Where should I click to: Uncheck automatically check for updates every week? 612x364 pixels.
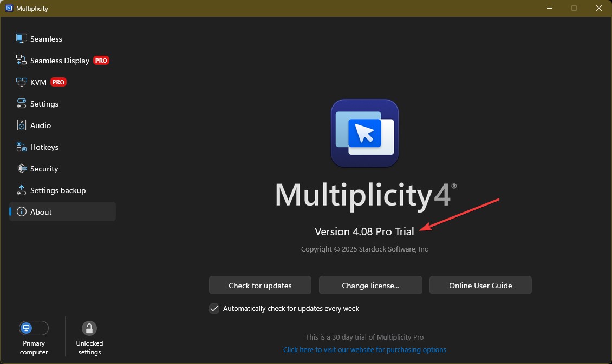214,308
